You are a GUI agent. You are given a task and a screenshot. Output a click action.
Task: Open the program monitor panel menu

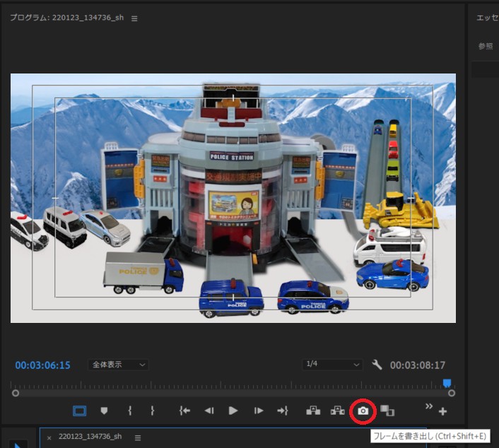click(135, 18)
